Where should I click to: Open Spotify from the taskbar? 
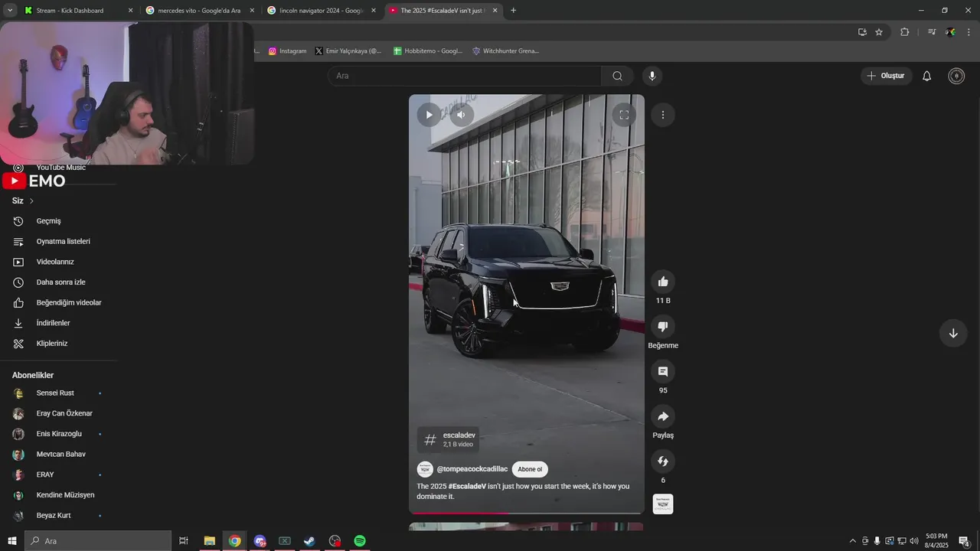tap(360, 541)
